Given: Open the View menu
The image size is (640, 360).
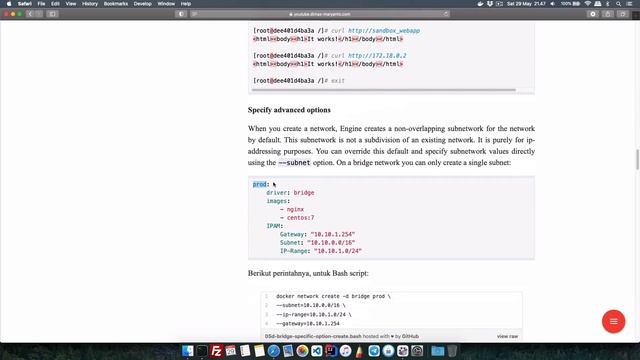Looking at the screenshot, I should [x=71, y=4].
